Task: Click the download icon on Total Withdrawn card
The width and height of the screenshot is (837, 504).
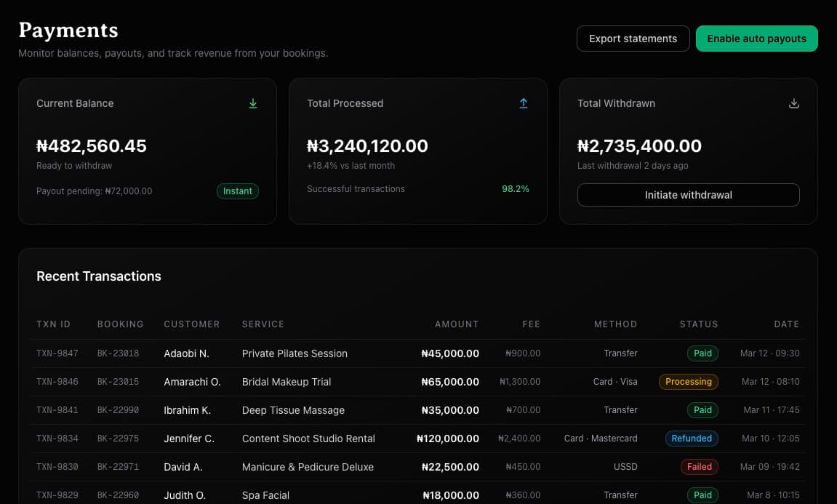Action: [794, 103]
